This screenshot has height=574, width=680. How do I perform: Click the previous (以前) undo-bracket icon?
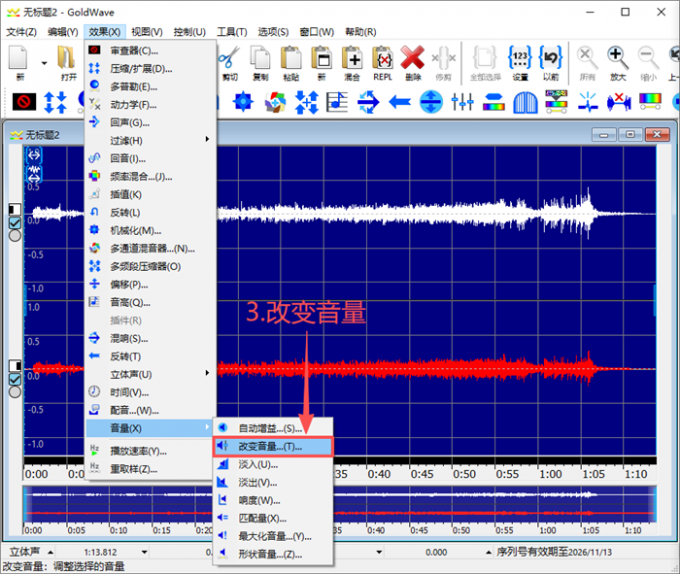[x=551, y=58]
